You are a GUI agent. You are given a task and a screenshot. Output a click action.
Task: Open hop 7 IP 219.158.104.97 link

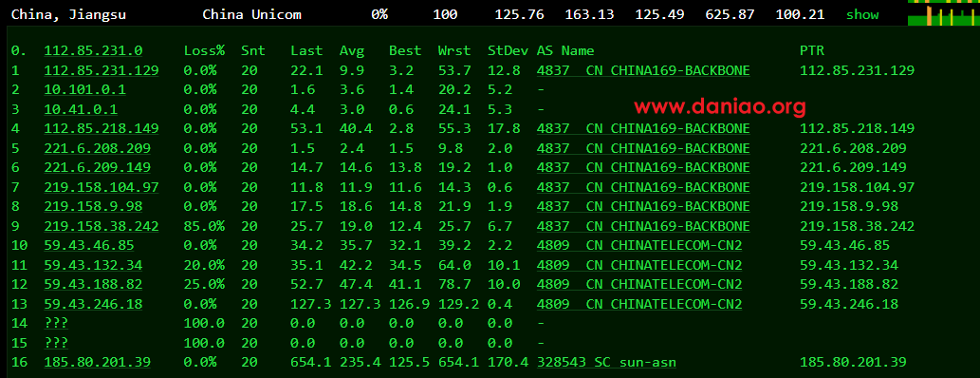(x=102, y=187)
